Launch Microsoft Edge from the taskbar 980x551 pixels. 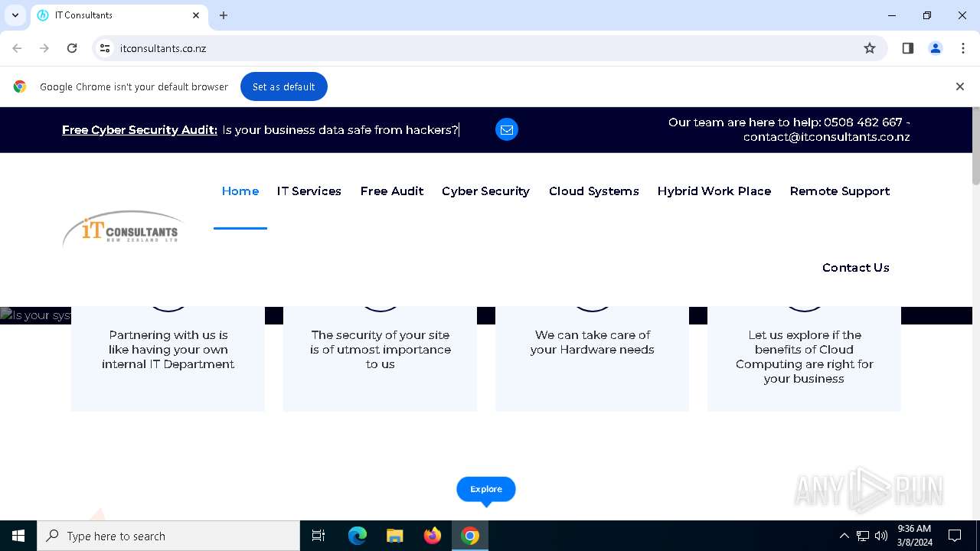click(x=358, y=536)
